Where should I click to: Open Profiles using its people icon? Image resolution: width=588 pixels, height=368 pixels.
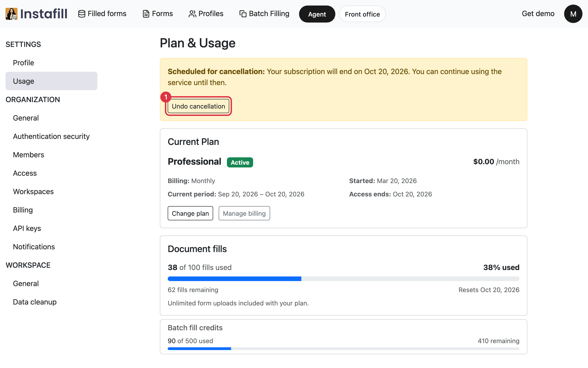(x=192, y=14)
